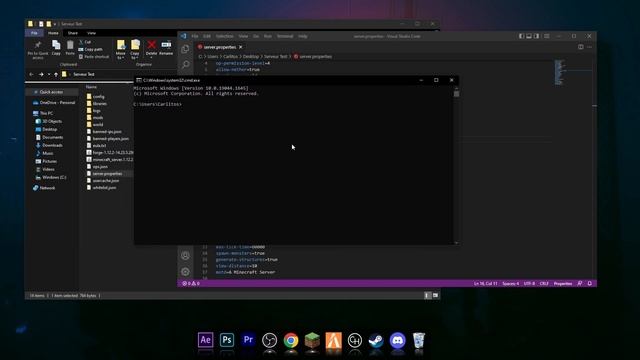Open errors and warnings indicator in status bar

(x=191, y=283)
